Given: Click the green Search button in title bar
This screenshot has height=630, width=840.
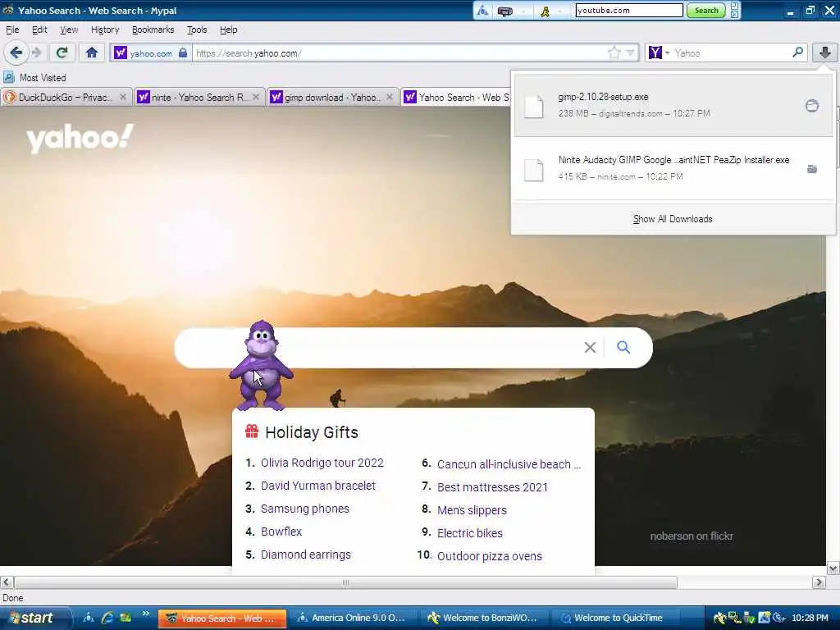Looking at the screenshot, I should [x=706, y=11].
